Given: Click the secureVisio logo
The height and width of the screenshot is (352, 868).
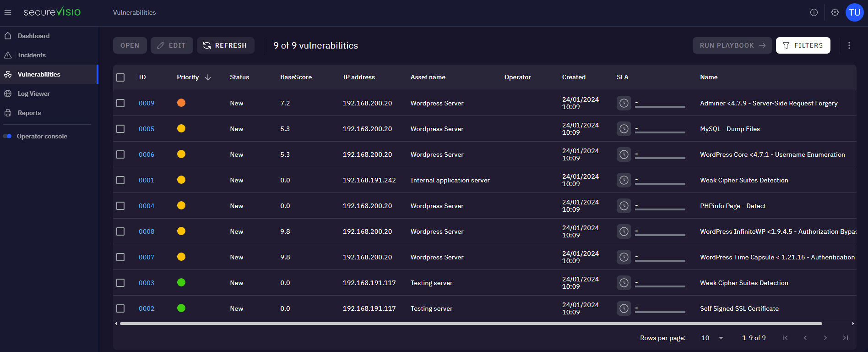Looking at the screenshot, I should coord(52,12).
